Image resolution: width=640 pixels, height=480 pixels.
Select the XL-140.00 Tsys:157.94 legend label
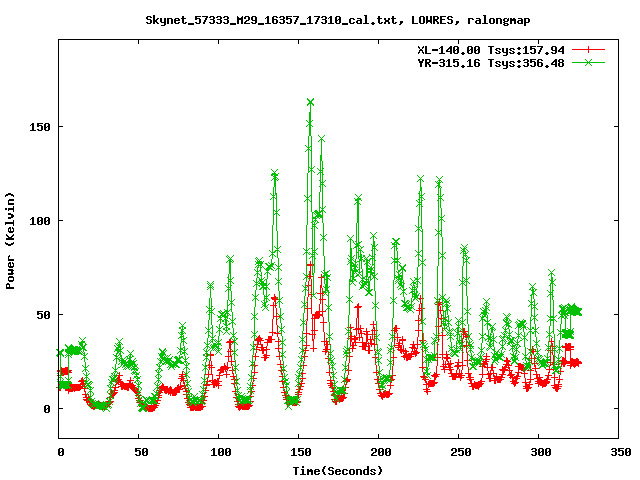[491, 49]
